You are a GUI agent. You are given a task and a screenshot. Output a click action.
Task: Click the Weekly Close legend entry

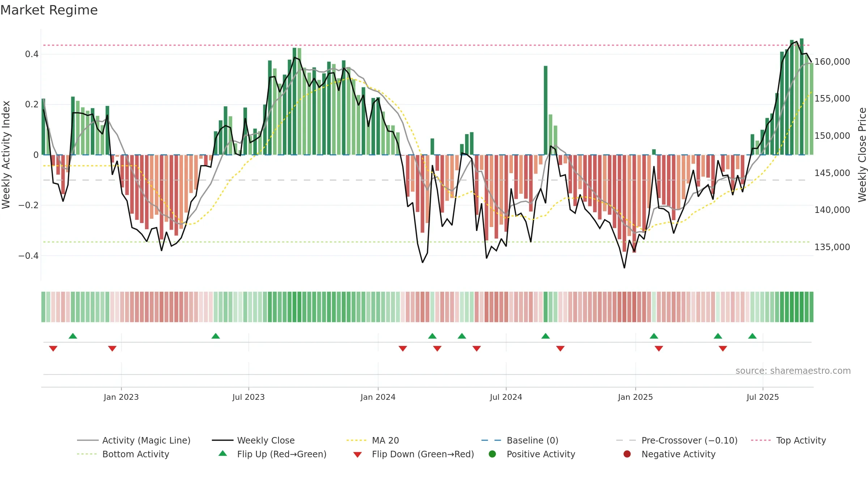click(253, 440)
